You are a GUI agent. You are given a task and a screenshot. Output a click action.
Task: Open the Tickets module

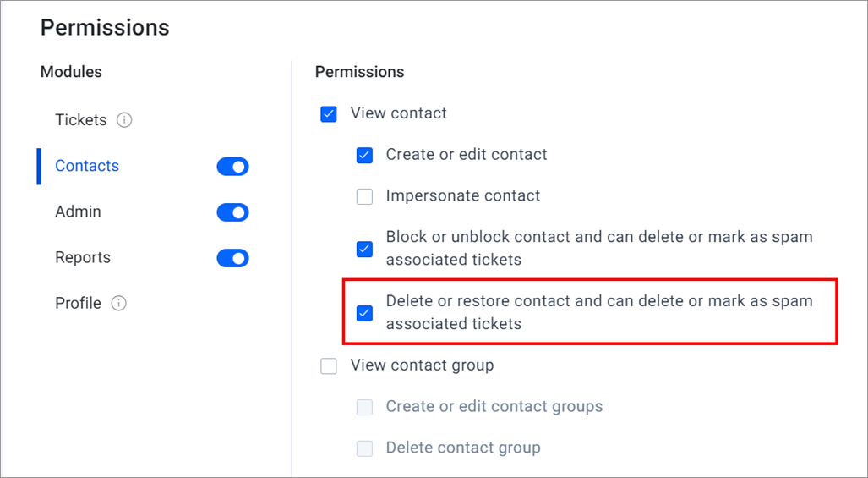click(81, 120)
